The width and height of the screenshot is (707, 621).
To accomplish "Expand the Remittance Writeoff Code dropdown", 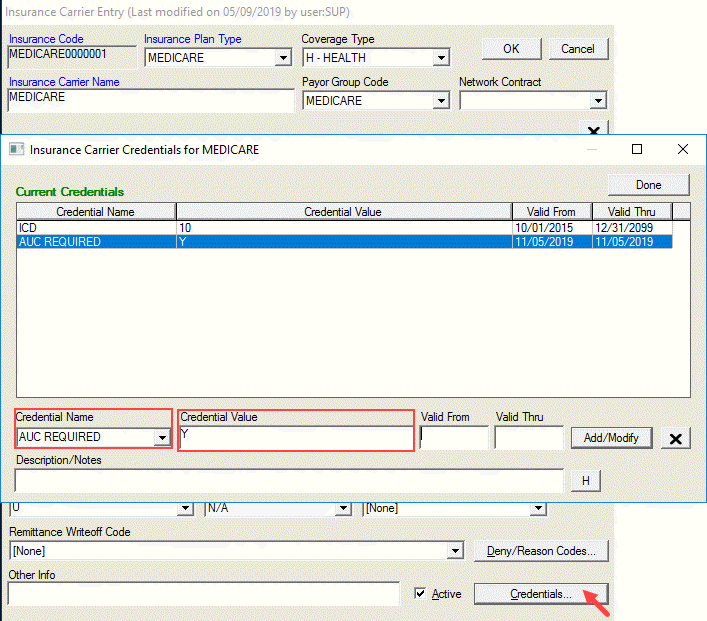I will tap(455, 551).
